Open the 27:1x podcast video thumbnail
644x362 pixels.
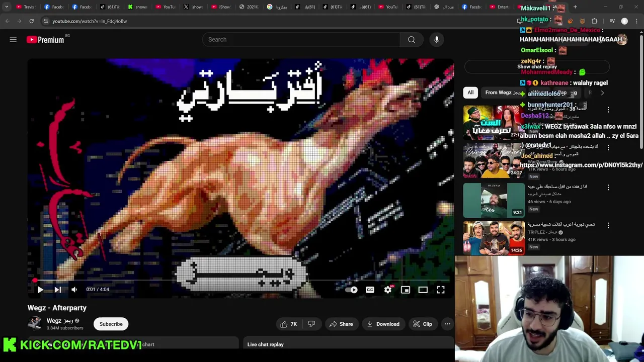494,122
